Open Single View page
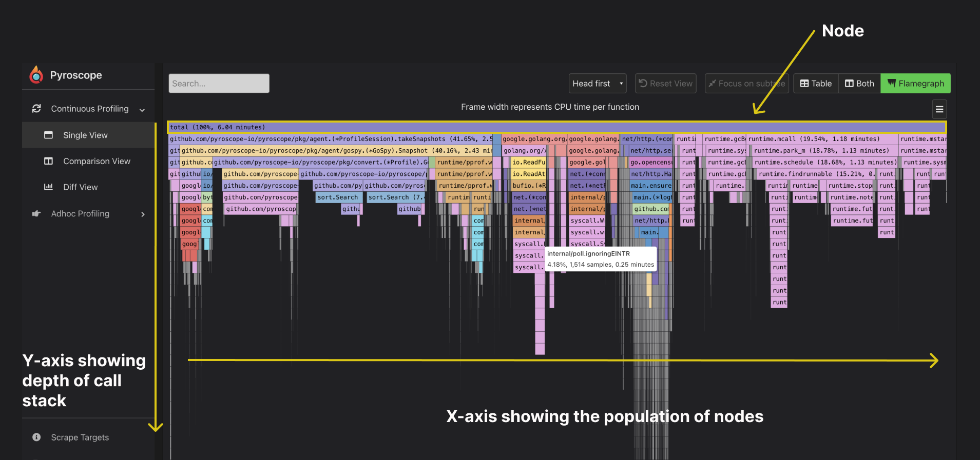The width and height of the screenshot is (980, 460). 88,135
